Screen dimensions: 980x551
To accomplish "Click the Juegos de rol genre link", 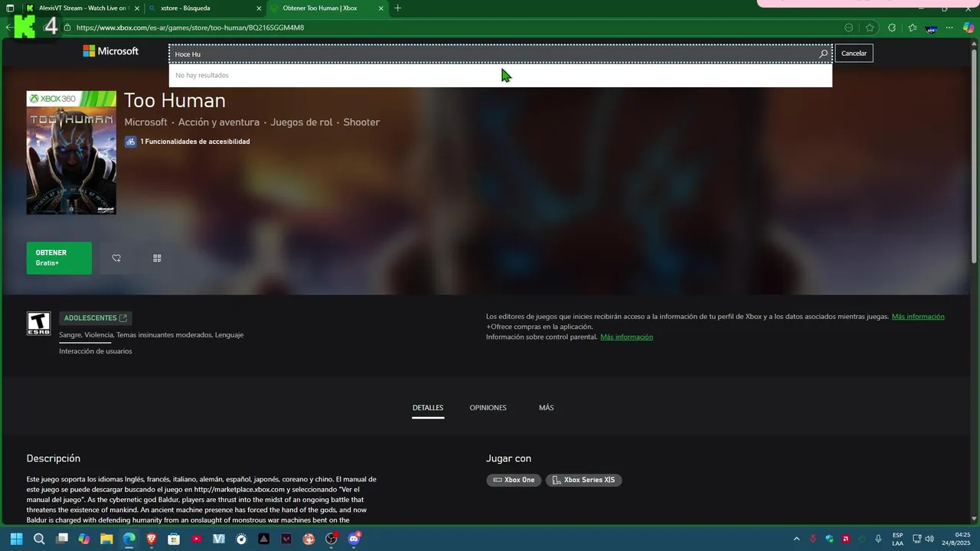I will (302, 122).
